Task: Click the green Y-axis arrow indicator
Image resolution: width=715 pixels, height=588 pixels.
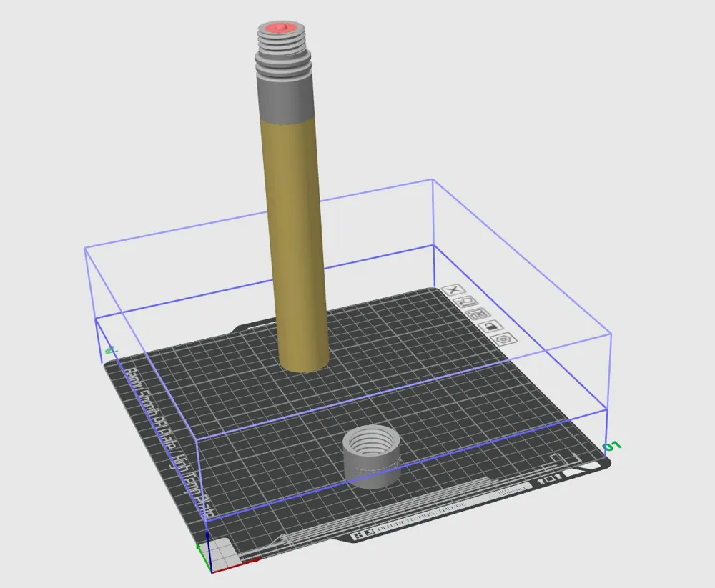Action: tap(198, 547)
